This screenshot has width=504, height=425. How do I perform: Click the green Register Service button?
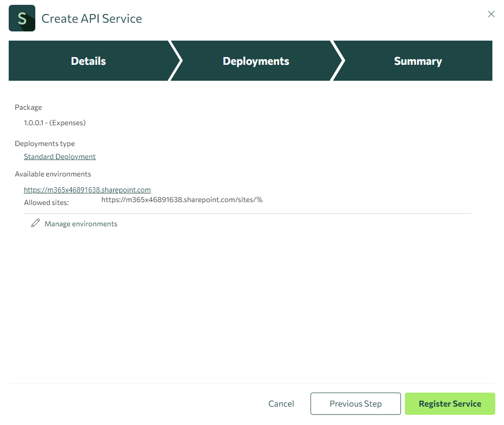coord(450,404)
